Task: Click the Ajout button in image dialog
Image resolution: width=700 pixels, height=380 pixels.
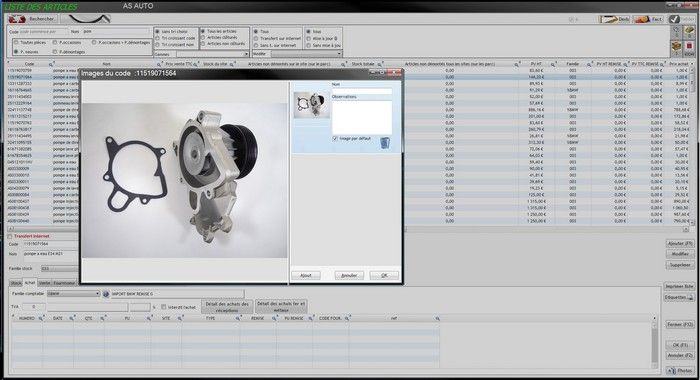Action: 306,276
